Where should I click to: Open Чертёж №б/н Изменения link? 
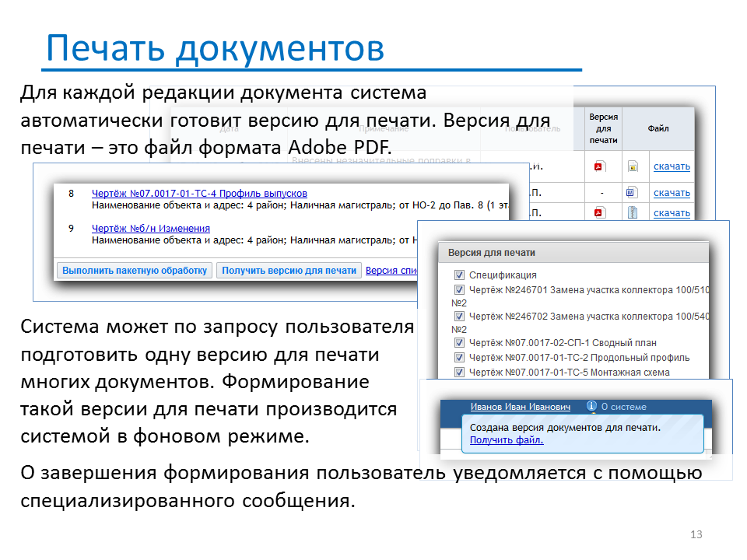(150, 229)
